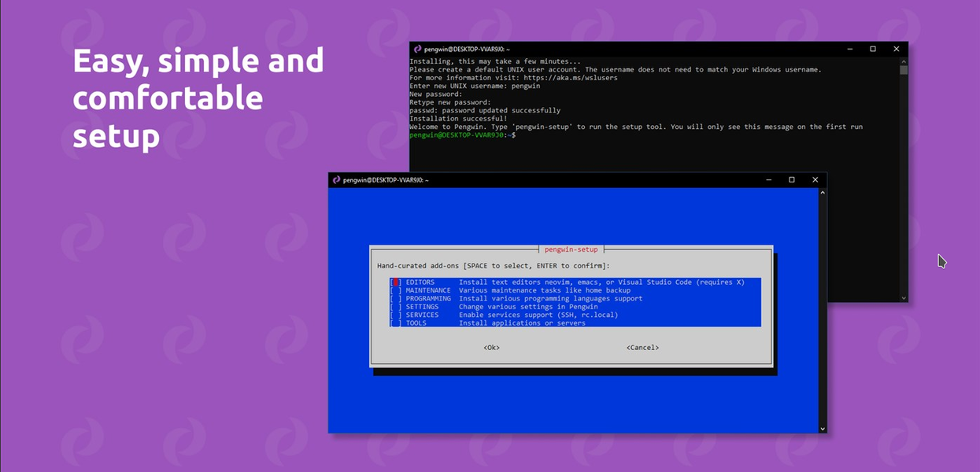The height and width of the screenshot is (472, 980).
Task: Click the 'Easy, simple and comfortable setup' heading
Action: (198, 98)
